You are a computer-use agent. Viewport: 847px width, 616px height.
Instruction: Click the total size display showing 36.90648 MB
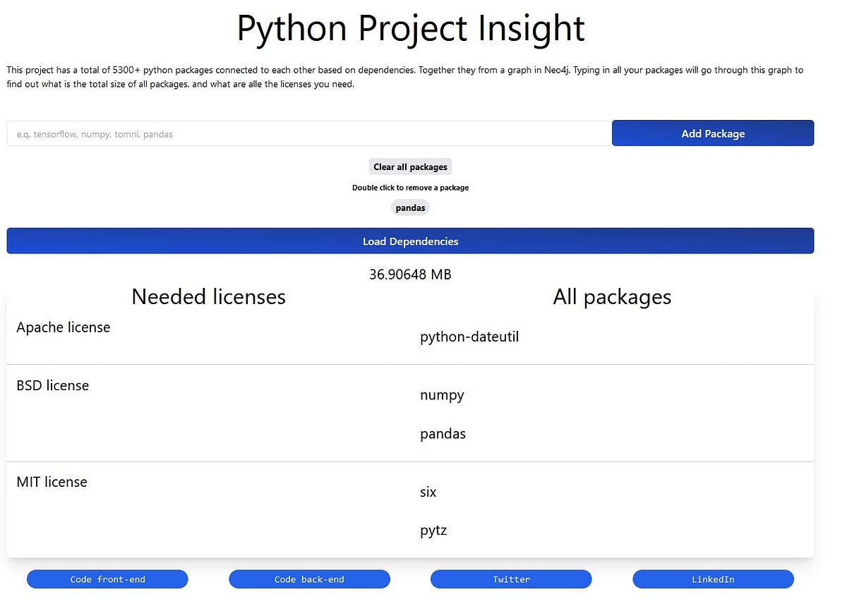(x=410, y=274)
